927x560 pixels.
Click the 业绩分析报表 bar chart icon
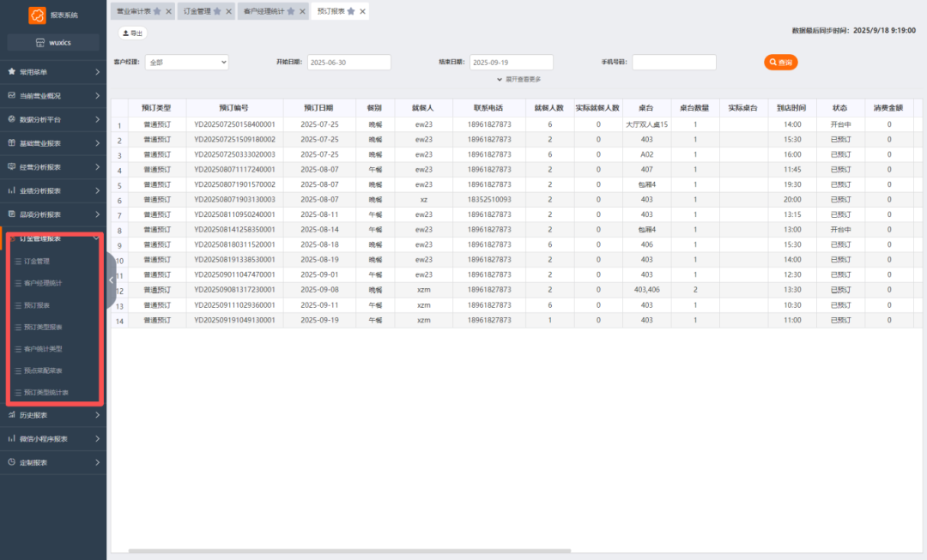point(12,190)
